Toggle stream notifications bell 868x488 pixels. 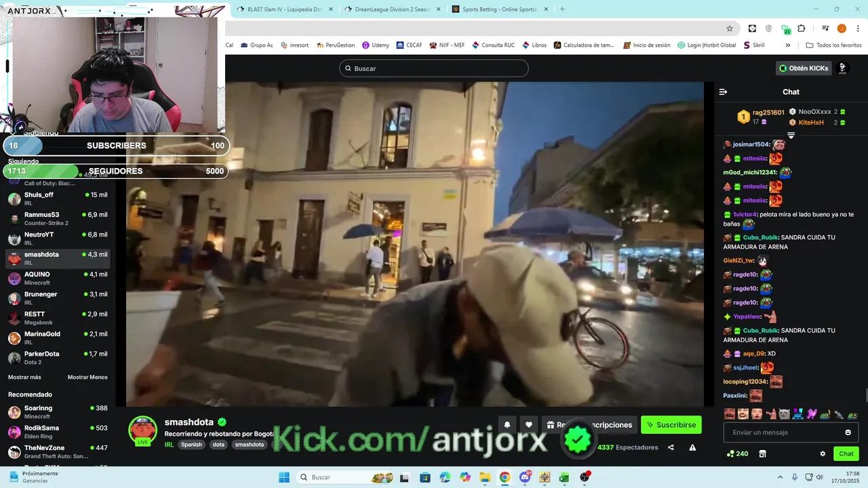click(507, 425)
